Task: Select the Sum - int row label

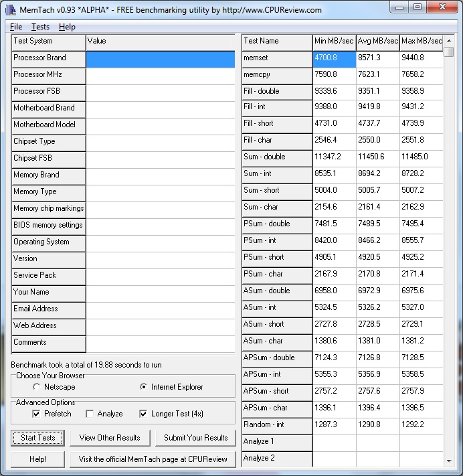Action: coord(277,175)
